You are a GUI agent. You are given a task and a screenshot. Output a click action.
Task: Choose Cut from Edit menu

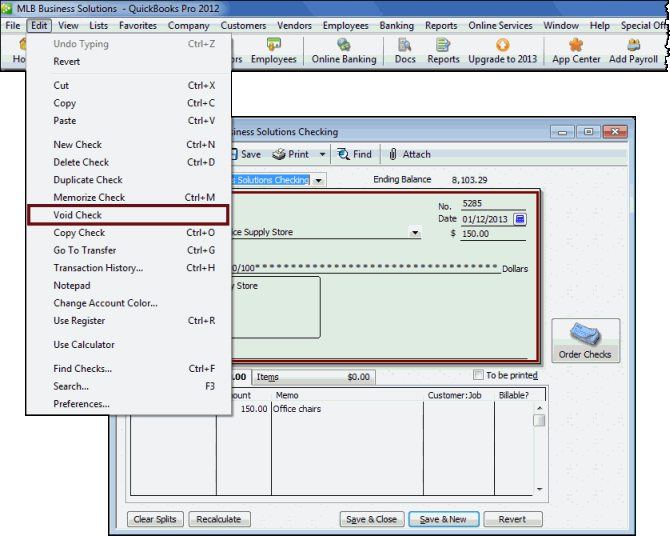point(128,85)
